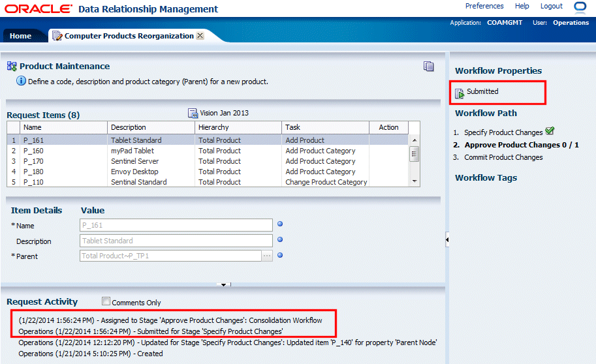Screen dimensions: 596x364
Task: Select the P_110 request item row
Action: pyautogui.click(x=208, y=182)
